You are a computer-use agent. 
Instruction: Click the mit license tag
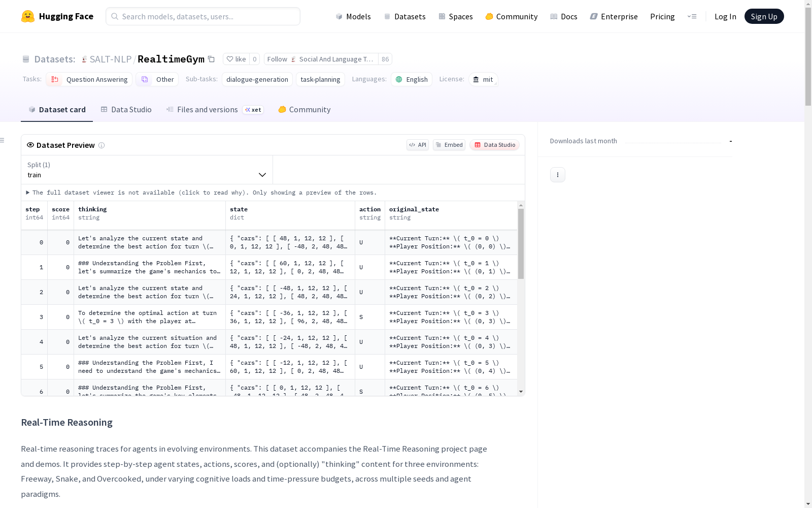coord(483,79)
